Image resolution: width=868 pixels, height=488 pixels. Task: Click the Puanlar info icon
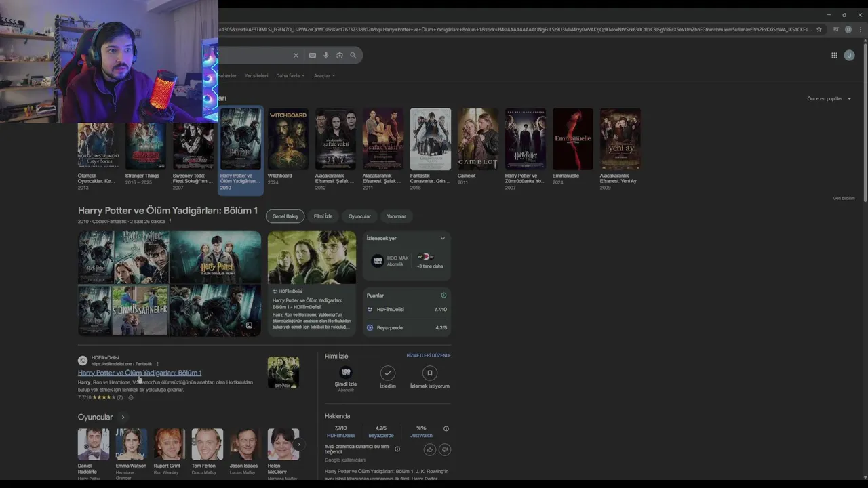pyautogui.click(x=443, y=296)
